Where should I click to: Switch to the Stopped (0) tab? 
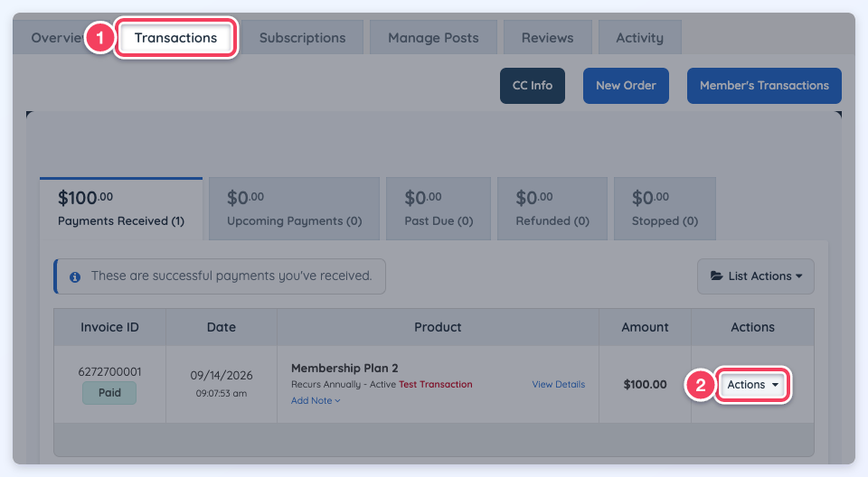coord(665,209)
